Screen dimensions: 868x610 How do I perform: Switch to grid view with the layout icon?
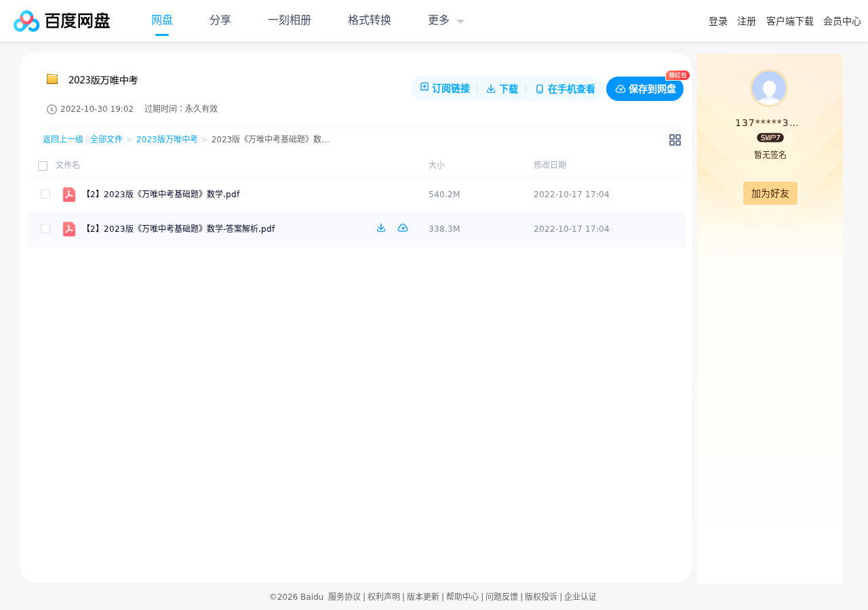click(x=675, y=140)
